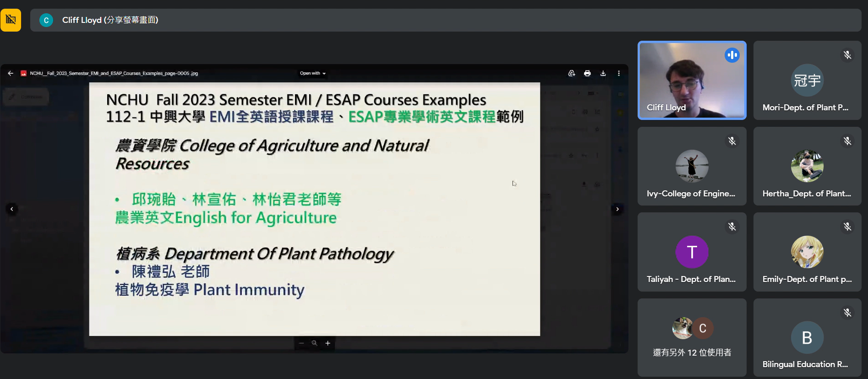Click the Add to Drive icon
Screen dimensions: 868x379
pos(572,73)
